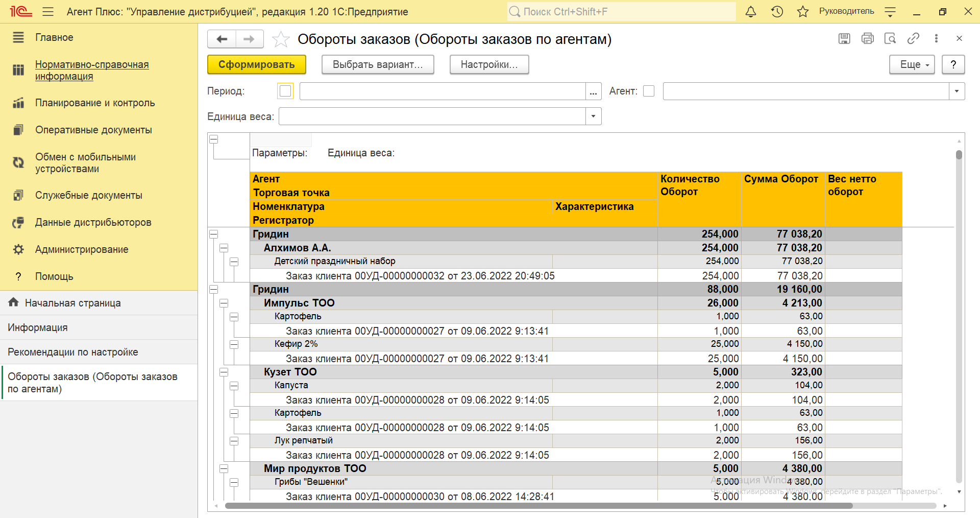Click the notifications bell icon
This screenshot has width=980, height=518.
(x=751, y=12)
